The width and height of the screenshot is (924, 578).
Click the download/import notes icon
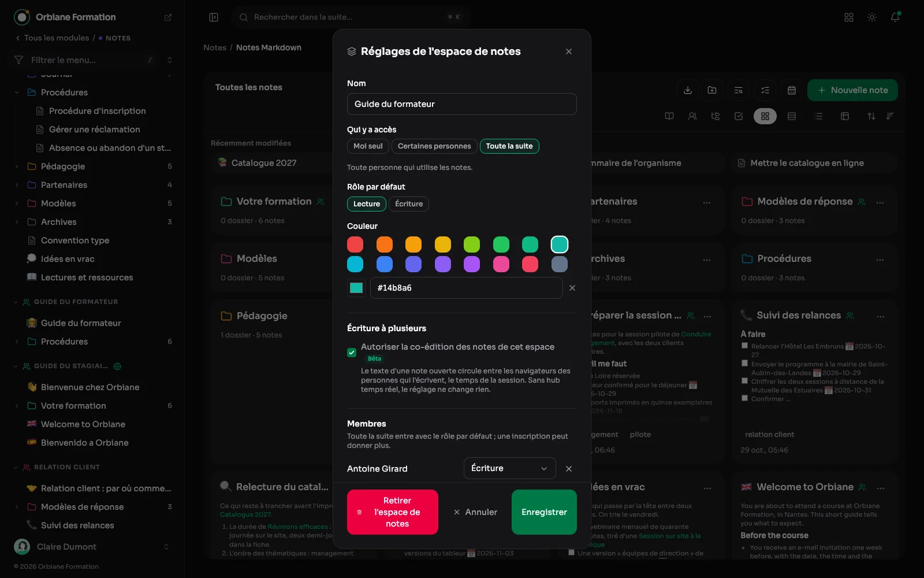coord(688,90)
